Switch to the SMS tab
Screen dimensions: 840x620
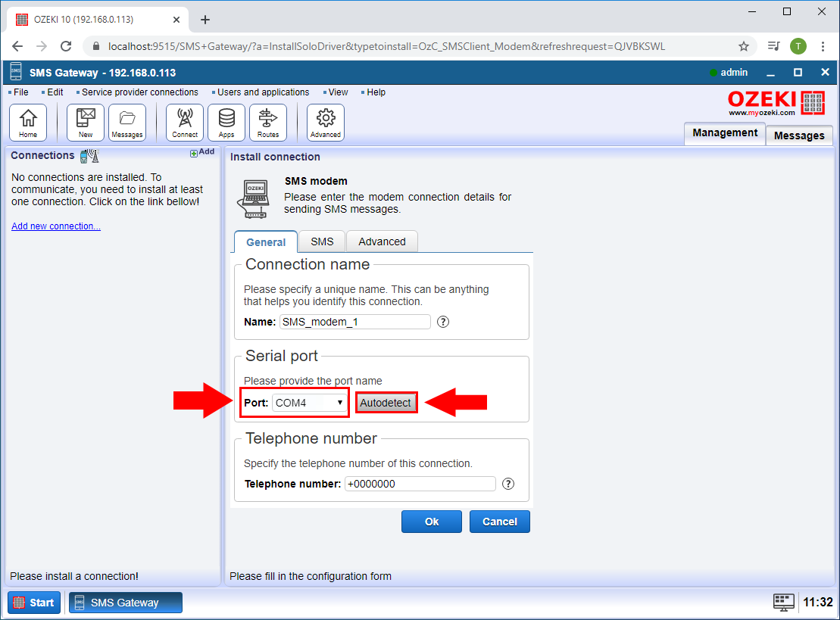pyautogui.click(x=321, y=241)
